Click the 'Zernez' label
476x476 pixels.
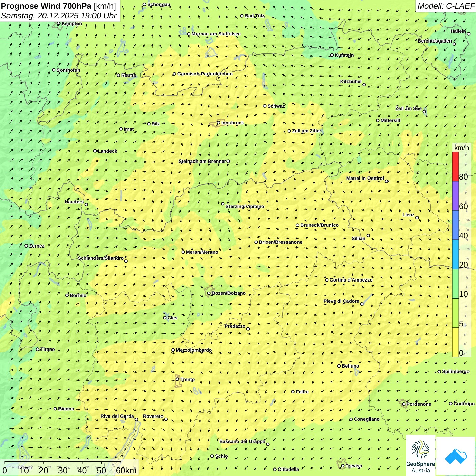point(37,246)
